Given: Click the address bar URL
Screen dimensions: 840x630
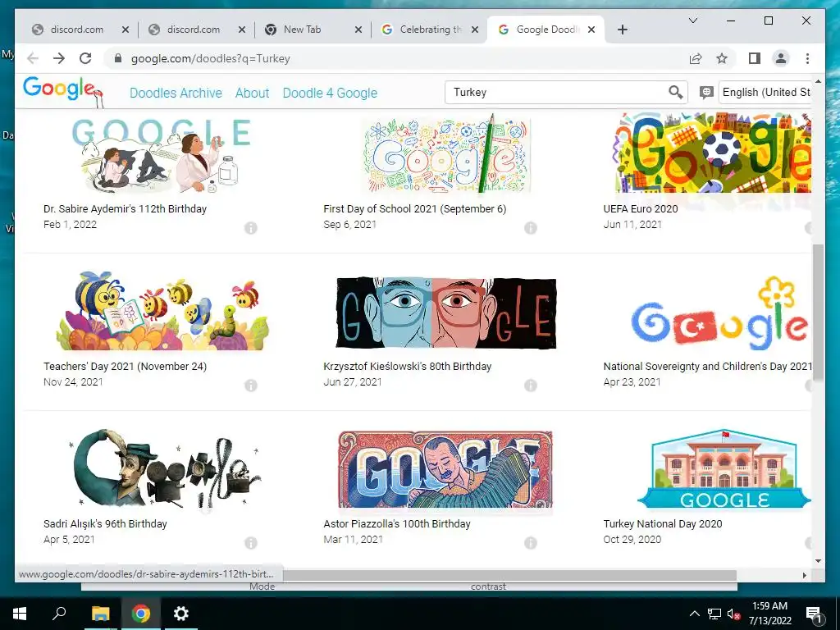Looking at the screenshot, I should tap(211, 58).
